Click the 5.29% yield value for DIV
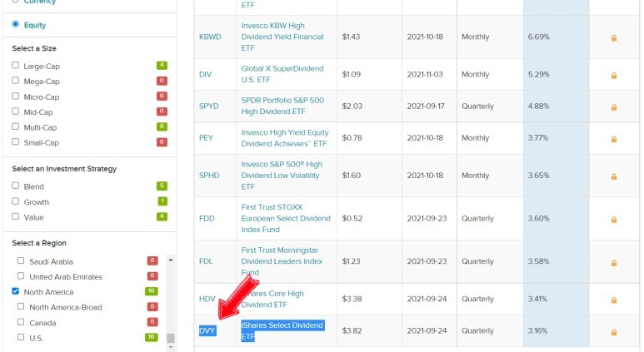Image resolution: width=644 pixels, height=352 pixels. point(538,75)
